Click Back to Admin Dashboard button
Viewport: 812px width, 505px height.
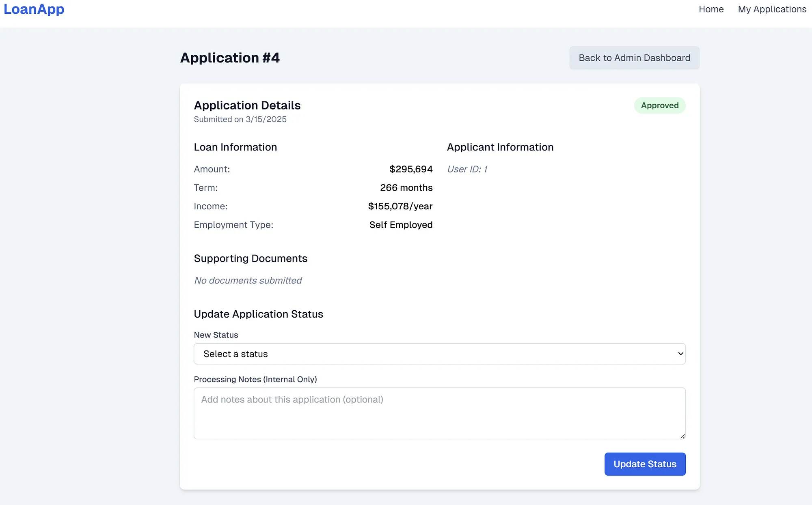coord(634,58)
